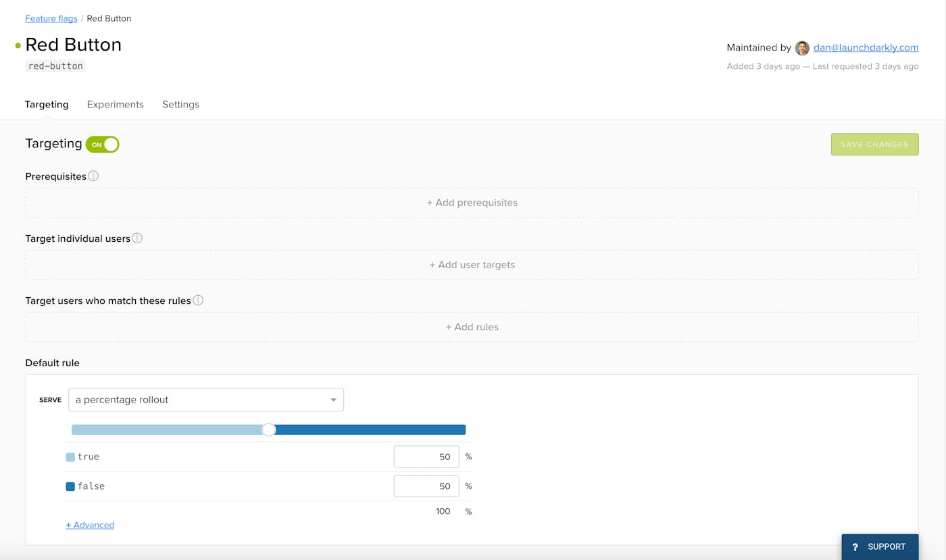Turn off the Targeting toggle

tap(103, 145)
